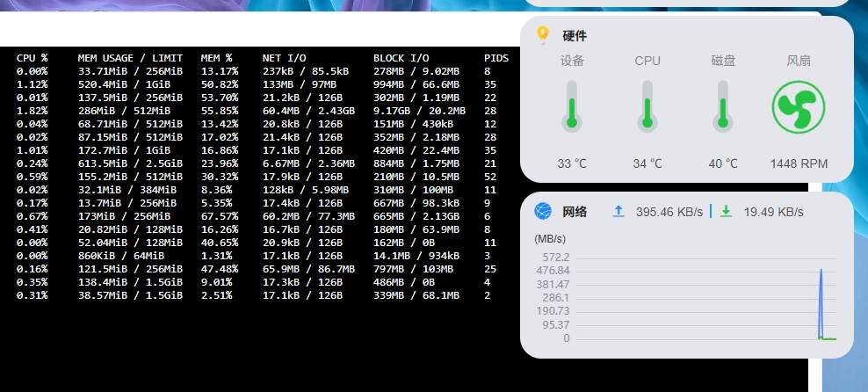Click the 994MB / 66.6MB block I/O
868x392 pixels.
click(416, 84)
